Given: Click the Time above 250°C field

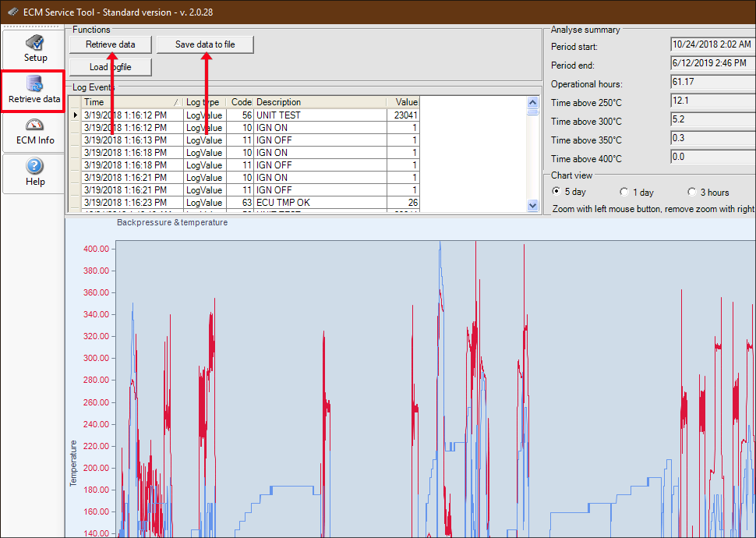Looking at the screenshot, I should click(712, 101).
